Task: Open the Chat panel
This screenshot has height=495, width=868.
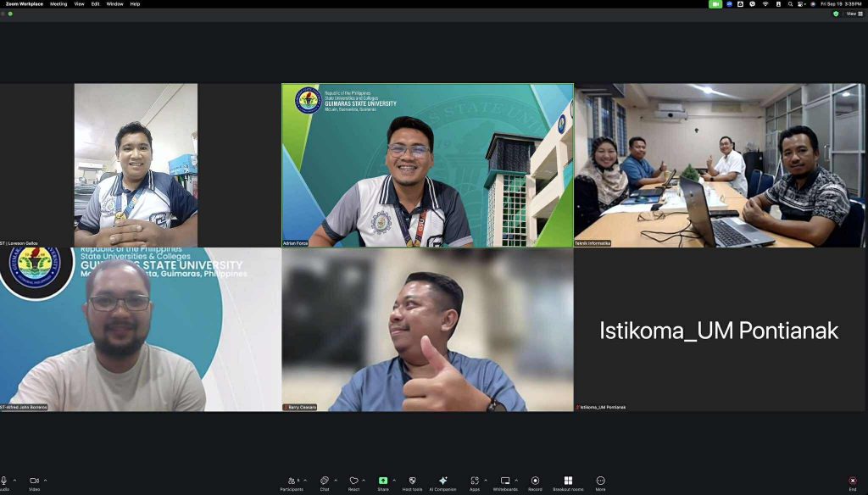Action: click(x=325, y=481)
